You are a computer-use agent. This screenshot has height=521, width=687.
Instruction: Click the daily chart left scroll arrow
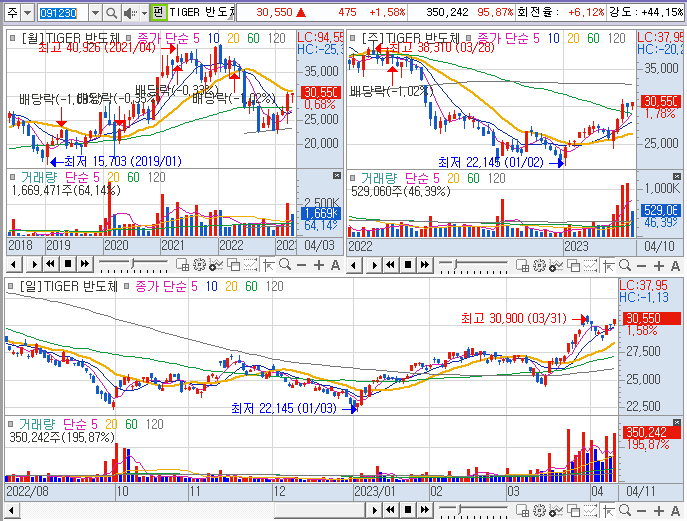12,510
